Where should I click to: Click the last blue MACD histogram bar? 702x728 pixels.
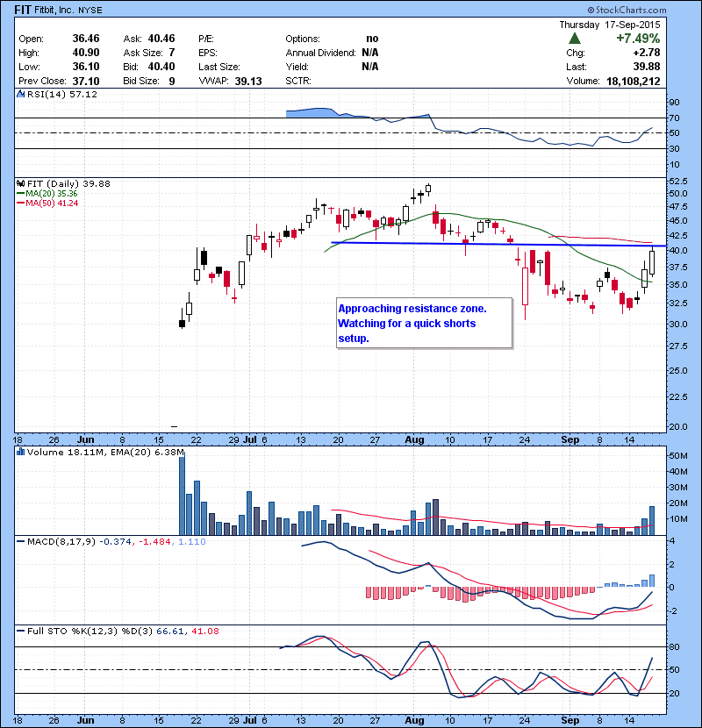tap(652, 581)
